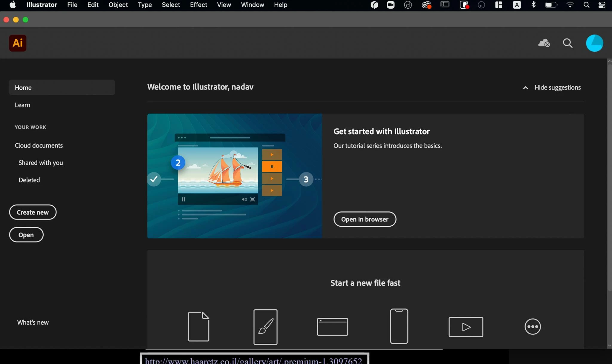Collapse suggestions with Hide suggestions chevron
The height and width of the screenshot is (364, 612).
525,88
